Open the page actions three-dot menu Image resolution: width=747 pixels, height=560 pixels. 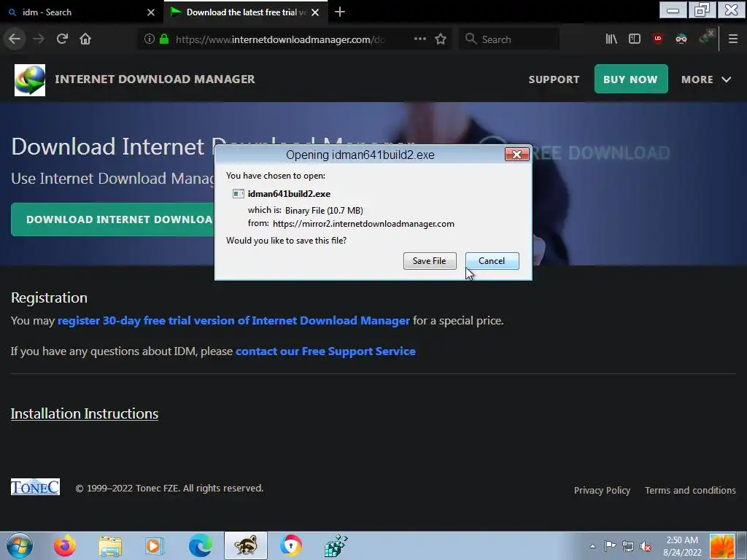pyautogui.click(x=419, y=39)
